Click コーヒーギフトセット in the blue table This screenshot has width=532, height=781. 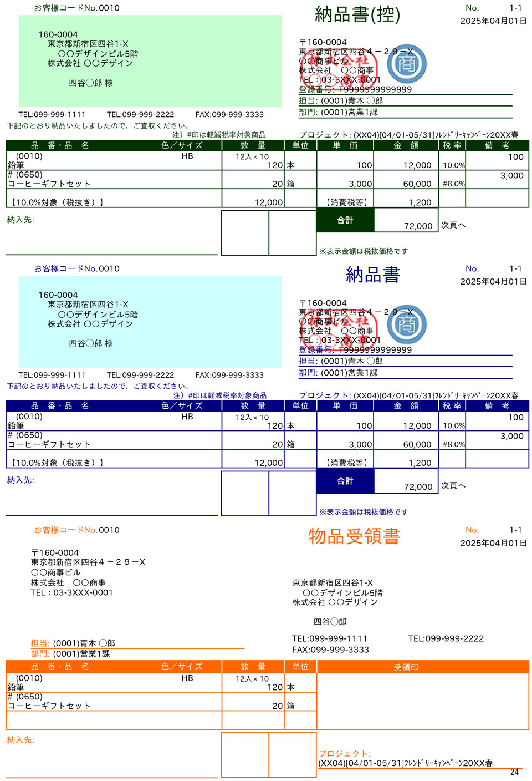point(49,444)
